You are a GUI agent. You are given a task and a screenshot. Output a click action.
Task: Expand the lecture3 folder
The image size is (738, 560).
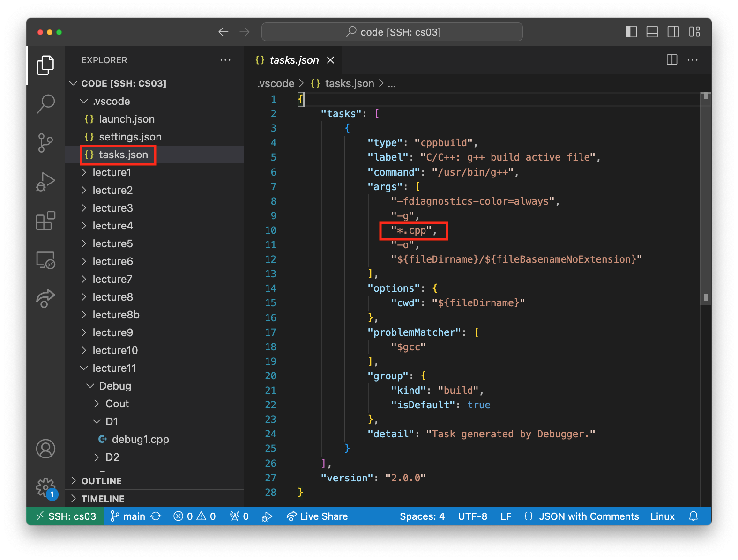point(155,208)
